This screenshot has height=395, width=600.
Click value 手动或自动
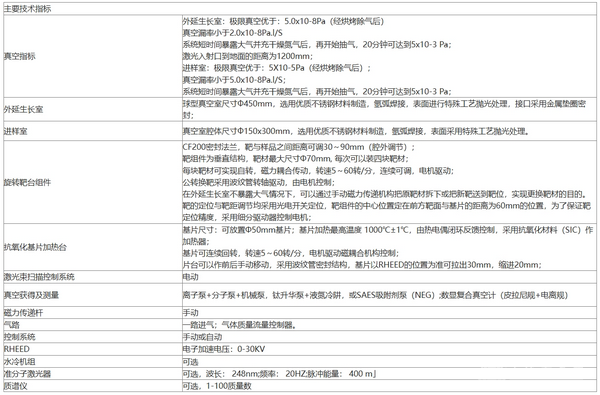point(202,337)
